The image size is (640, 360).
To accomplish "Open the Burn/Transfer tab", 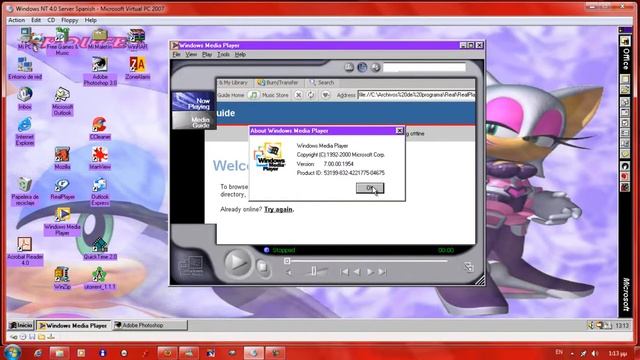I will (x=278, y=82).
